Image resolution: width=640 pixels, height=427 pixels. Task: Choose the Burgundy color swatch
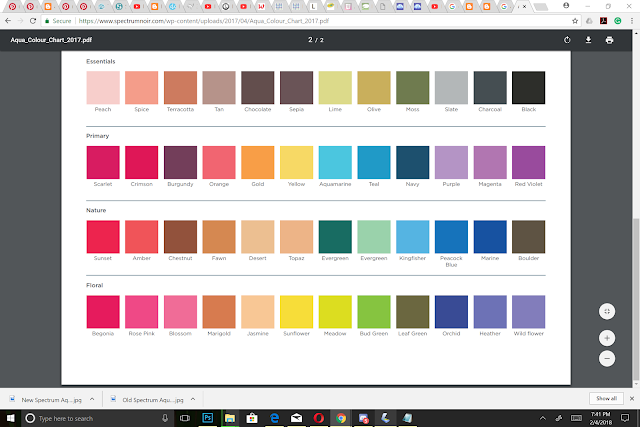click(180, 162)
